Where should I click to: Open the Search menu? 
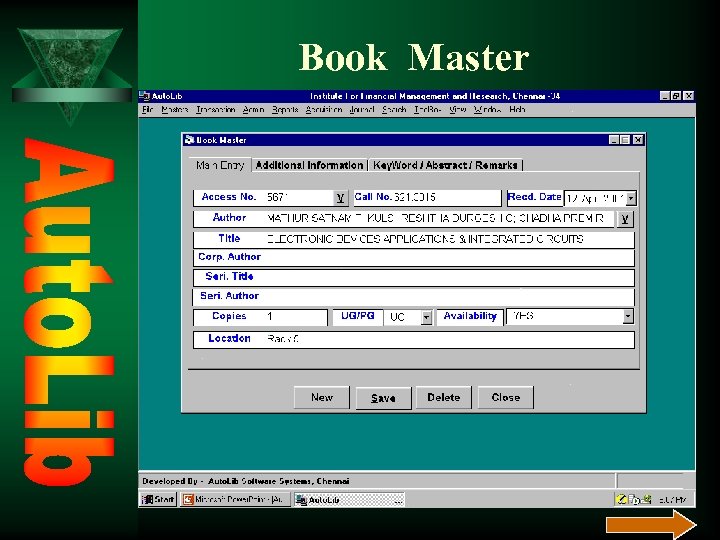coord(394,110)
